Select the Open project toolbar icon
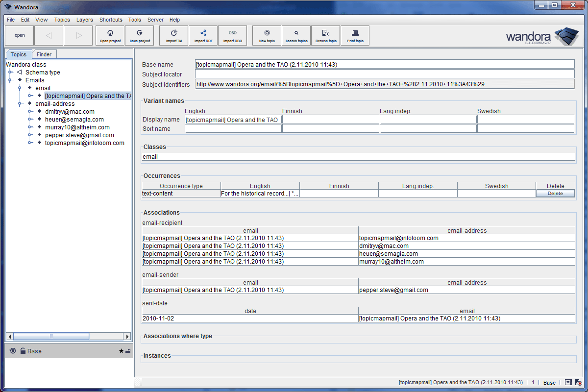The height and width of the screenshot is (392, 588). pyautogui.click(x=110, y=35)
